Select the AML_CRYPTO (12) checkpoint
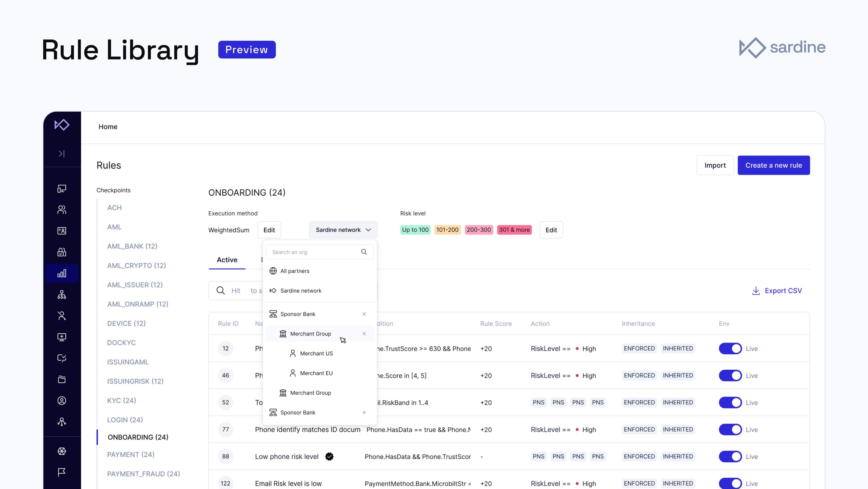 click(x=137, y=266)
